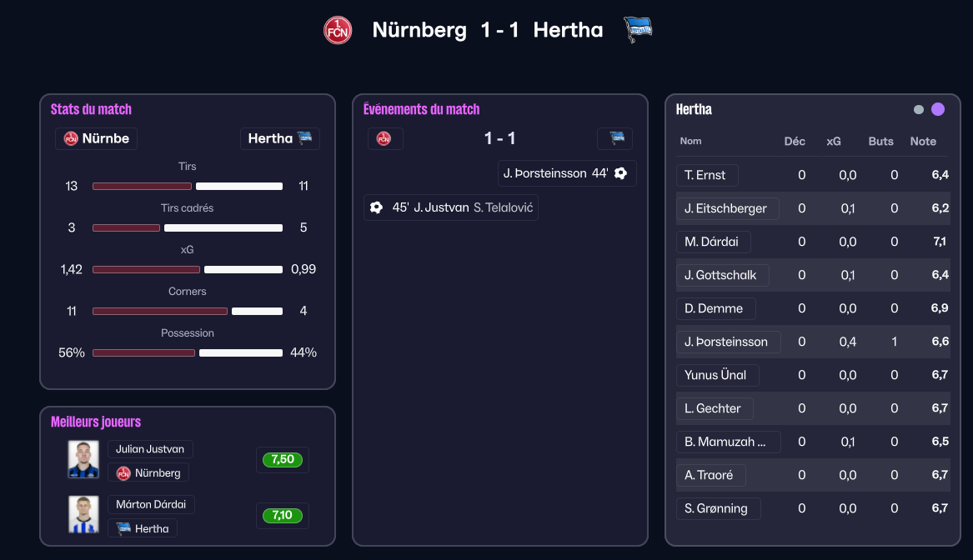The image size is (973, 560).
Task: Click the green 7,50 rating badge
Action: click(x=283, y=460)
